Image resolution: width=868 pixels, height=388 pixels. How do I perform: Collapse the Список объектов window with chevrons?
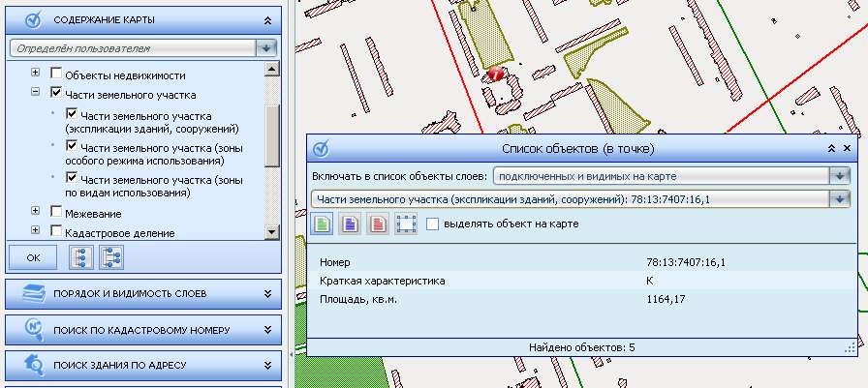tap(831, 149)
